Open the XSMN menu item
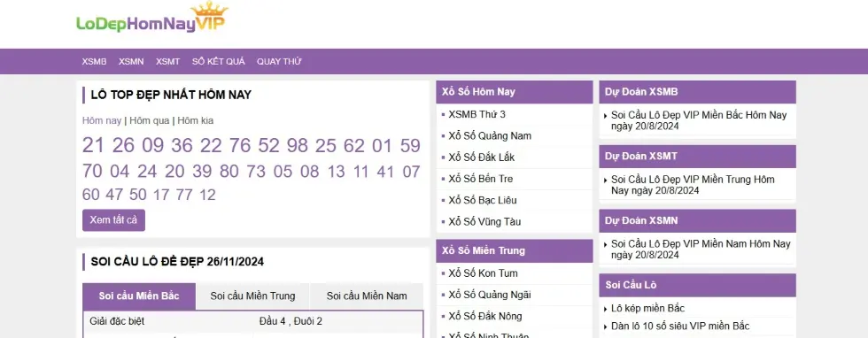The height and width of the screenshot is (338, 868). [x=131, y=61]
